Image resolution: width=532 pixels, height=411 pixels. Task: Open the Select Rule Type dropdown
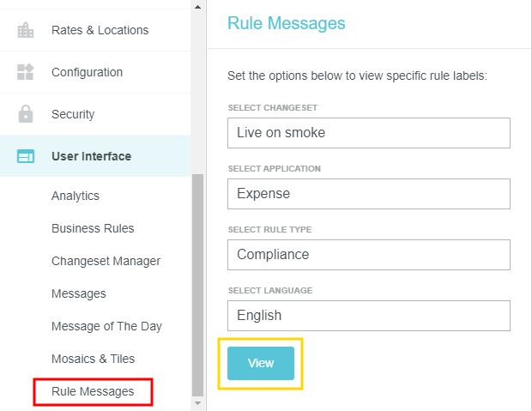click(368, 255)
